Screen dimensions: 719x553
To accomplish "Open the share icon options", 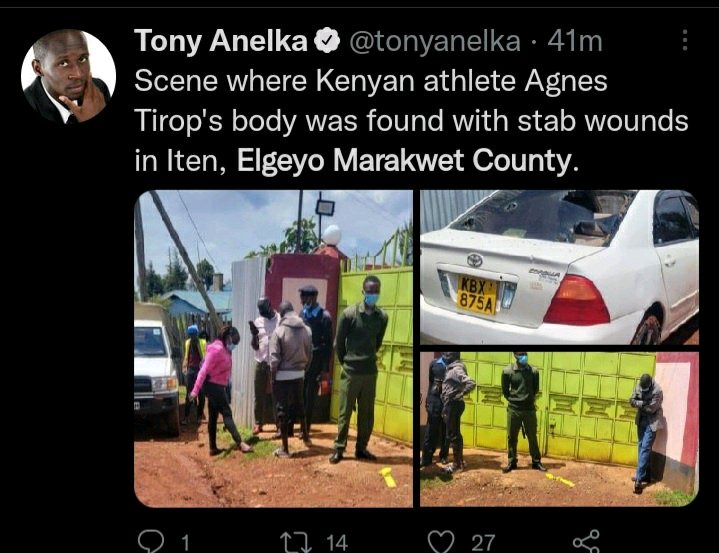I will pos(586,541).
